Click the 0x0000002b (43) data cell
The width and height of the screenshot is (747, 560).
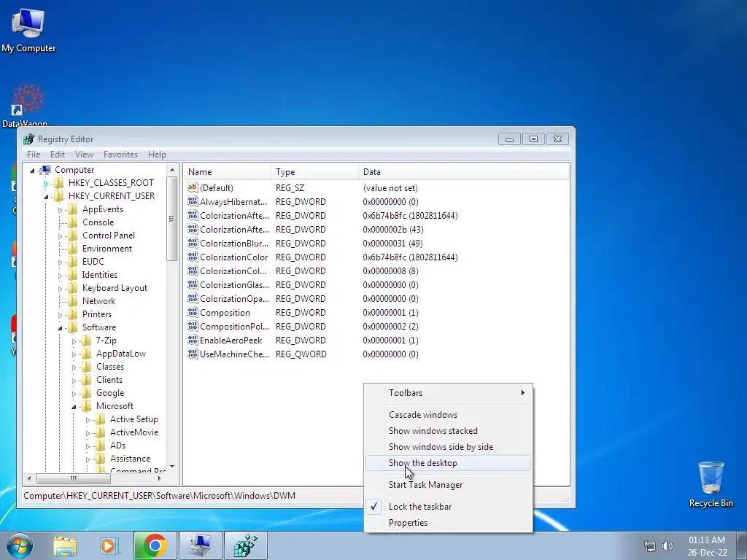click(x=393, y=229)
